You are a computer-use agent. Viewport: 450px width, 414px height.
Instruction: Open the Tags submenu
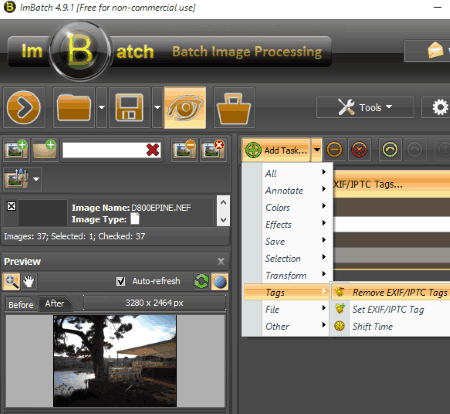(287, 292)
